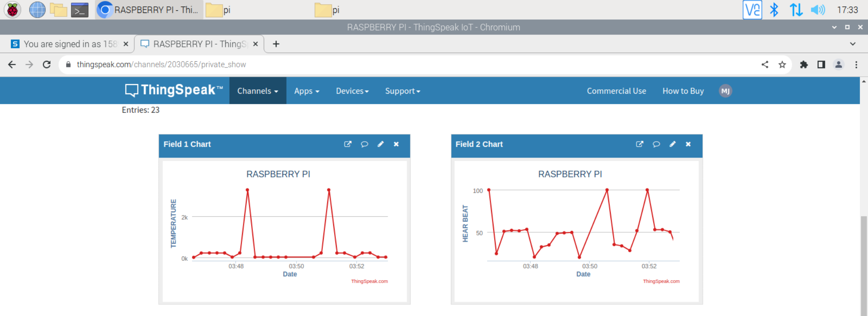Edit Field 2 Chart with pencil icon
The width and height of the screenshot is (868, 316).
[672, 144]
